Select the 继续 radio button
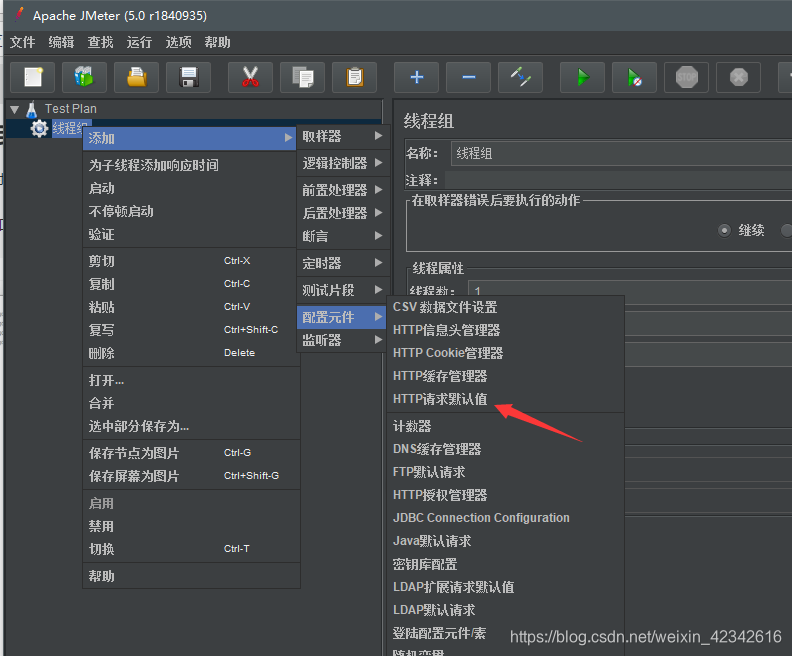The width and height of the screenshot is (792, 656). click(x=724, y=231)
